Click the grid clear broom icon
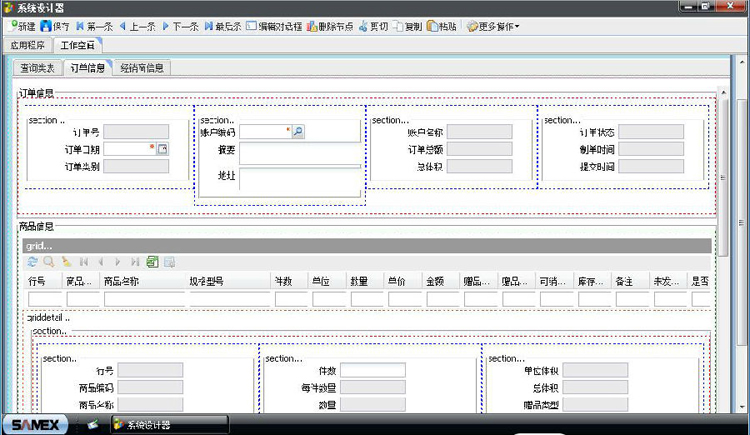The width and height of the screenshot is (750, 435). click(x=66, y=262)
